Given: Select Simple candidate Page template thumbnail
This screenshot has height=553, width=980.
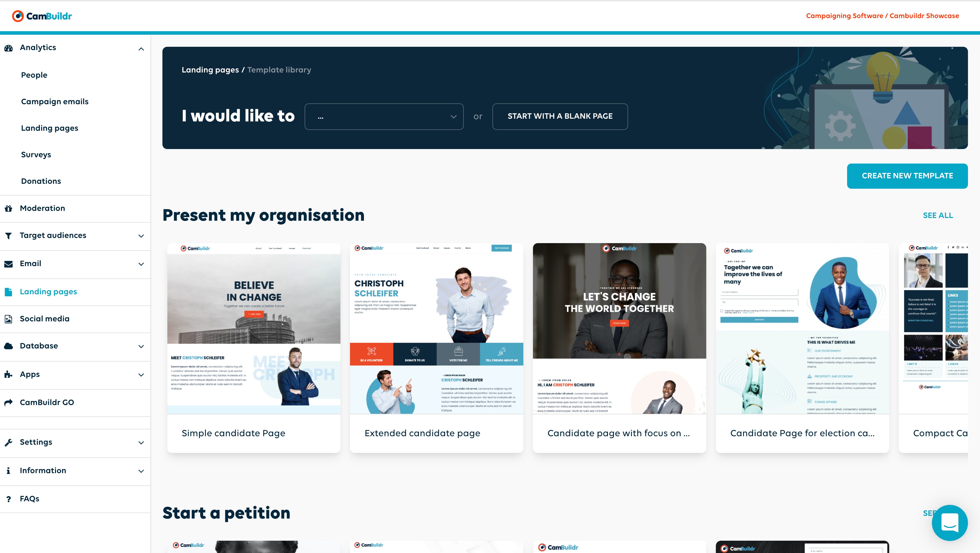Looking at the screenshot, I should [254, 328].
